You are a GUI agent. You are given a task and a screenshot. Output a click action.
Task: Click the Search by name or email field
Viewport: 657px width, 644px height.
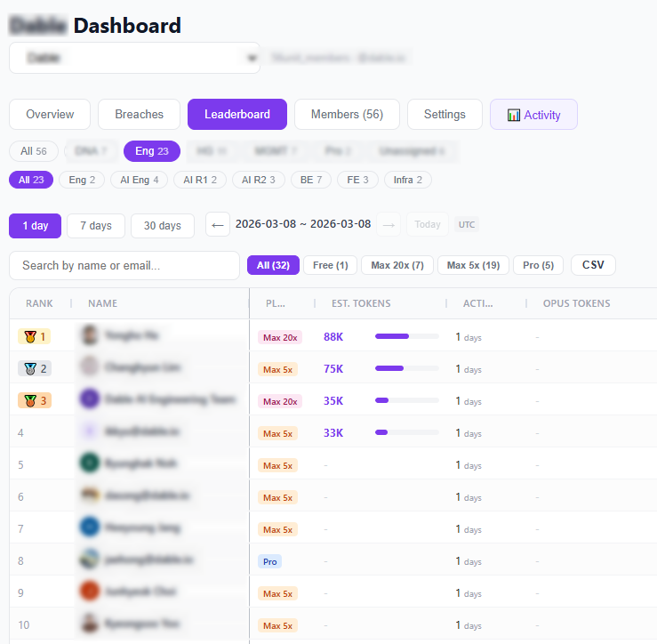click(x=124, y=265)
